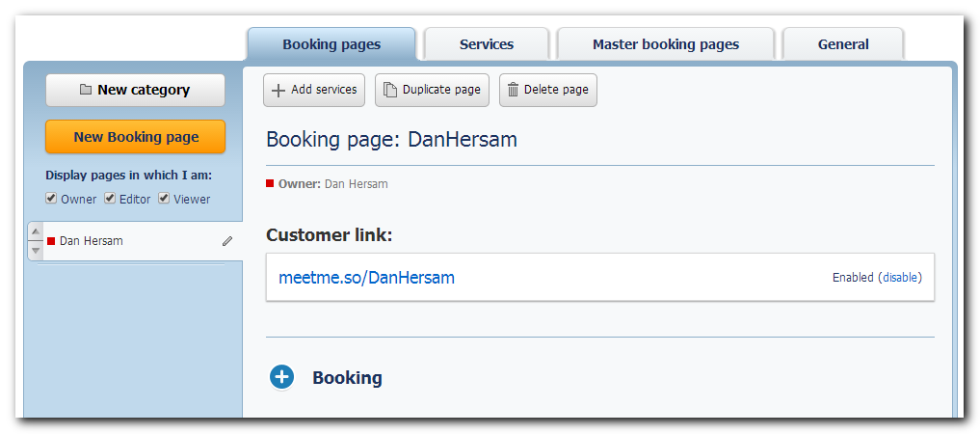Open the Master booking pages tab
The height and width of the screenshot is (434, 980).
tap(666, 44)
